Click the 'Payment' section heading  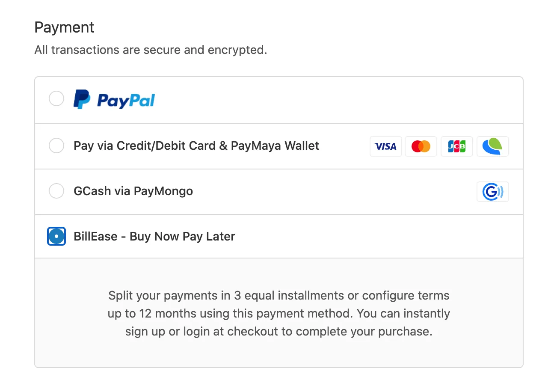click(64, 28)
